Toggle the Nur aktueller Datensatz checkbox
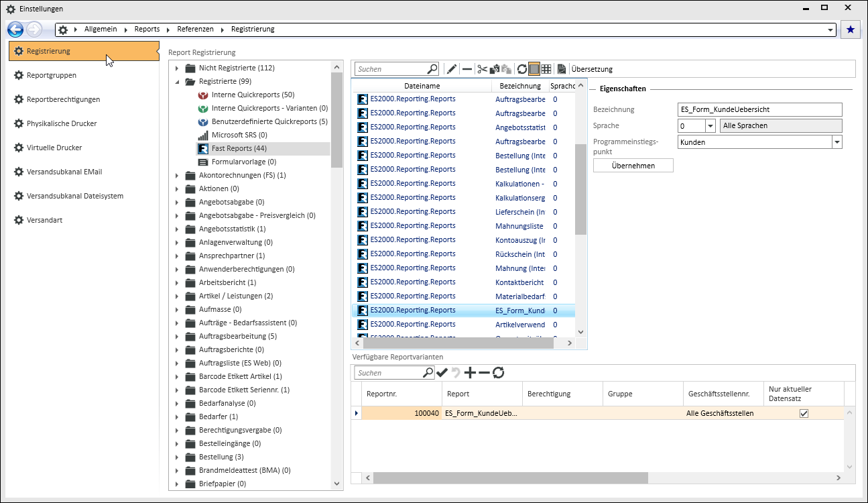This screenshot has height=503, width=868. click(804, 413)
